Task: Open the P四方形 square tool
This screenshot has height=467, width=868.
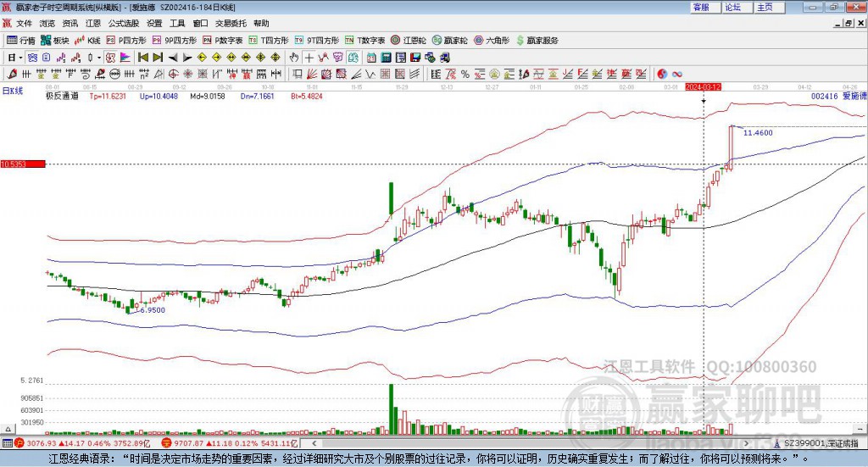Action: click(126, 41)
